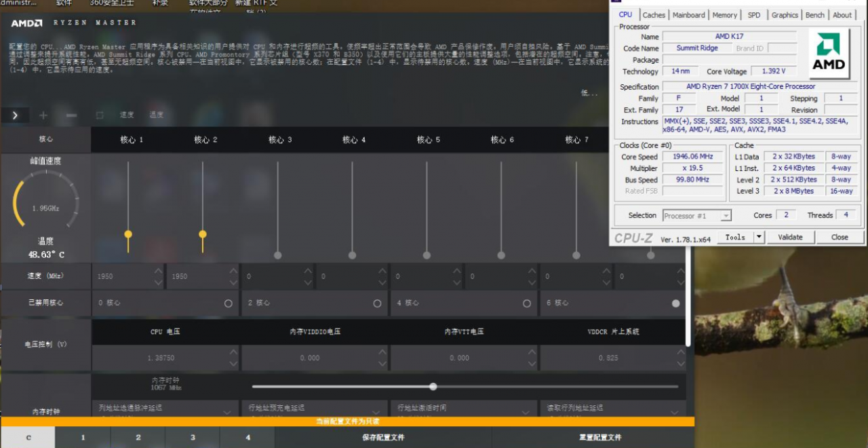This screenshot has height=448, width=868.
Task: Click the 核心 6 speed slider handle
Action: click(x=501, y=255)
